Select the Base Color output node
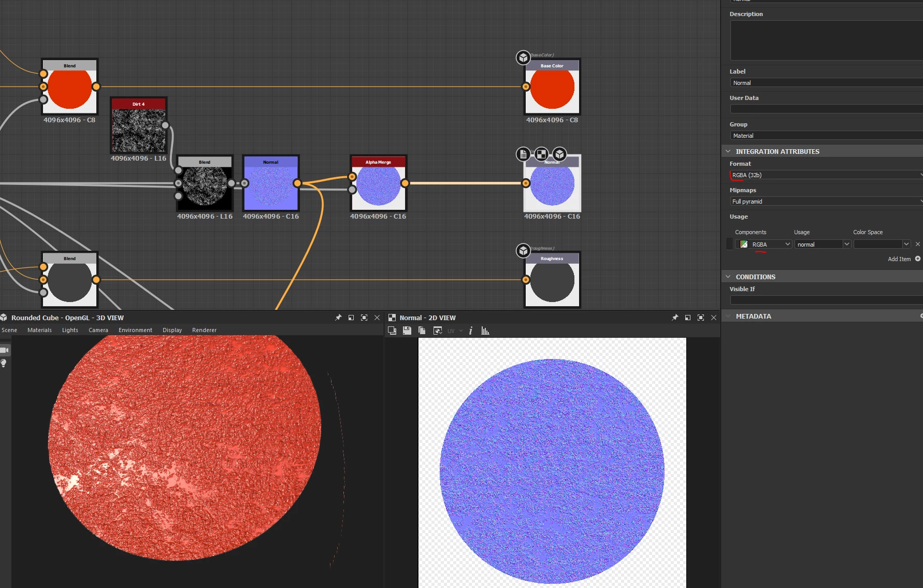The width and height of the screenshot is (923, 588). point(552,87)
